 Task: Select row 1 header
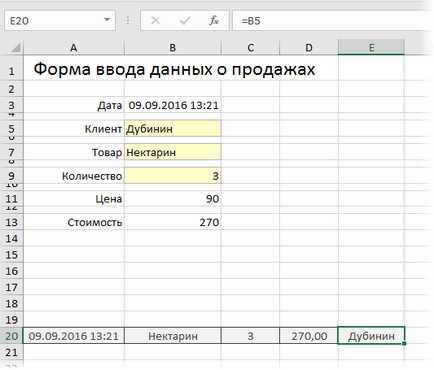point(12,68)
